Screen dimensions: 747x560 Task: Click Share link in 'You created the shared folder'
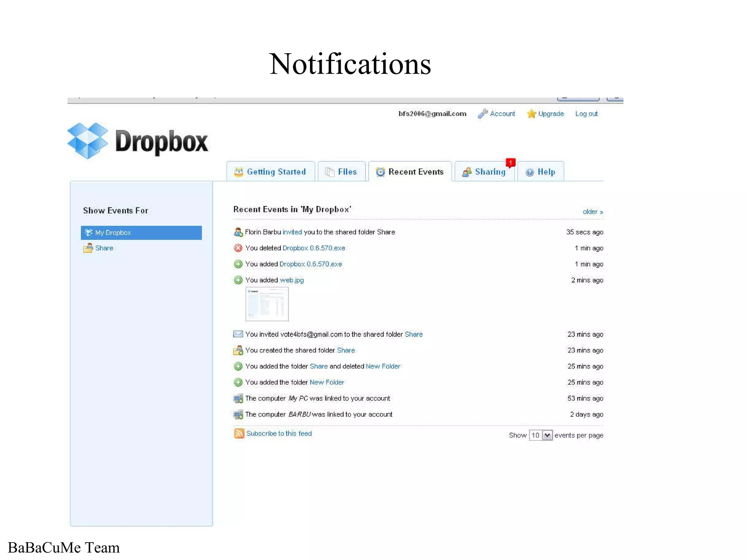[346, 350]
